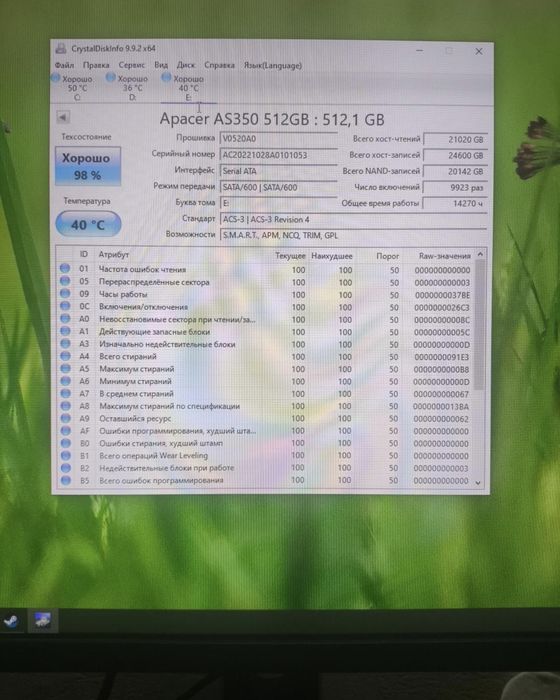Screen dimensions: 560x700
Task: Click the Порог column header
Action: [x=387, y=256]
